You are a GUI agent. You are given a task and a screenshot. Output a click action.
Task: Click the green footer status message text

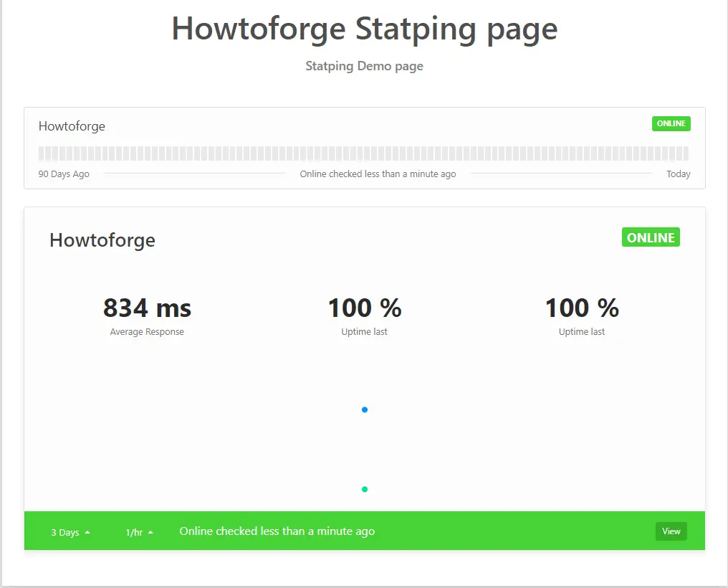[x=277, y=531]
